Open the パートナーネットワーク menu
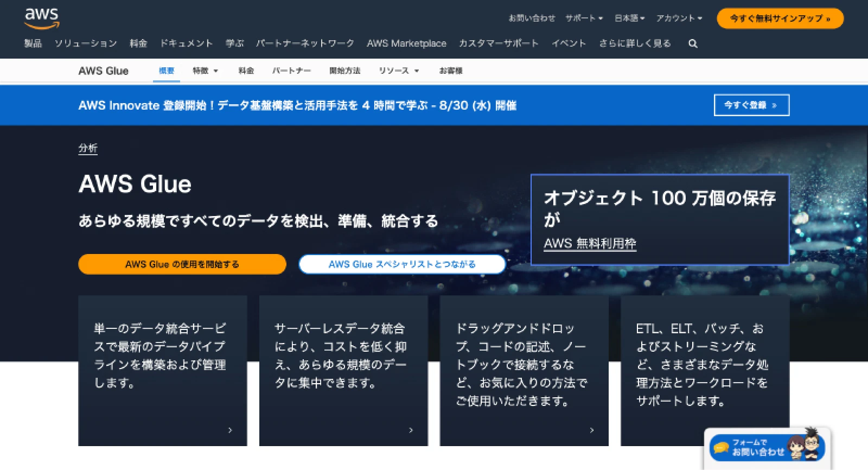 305,43
